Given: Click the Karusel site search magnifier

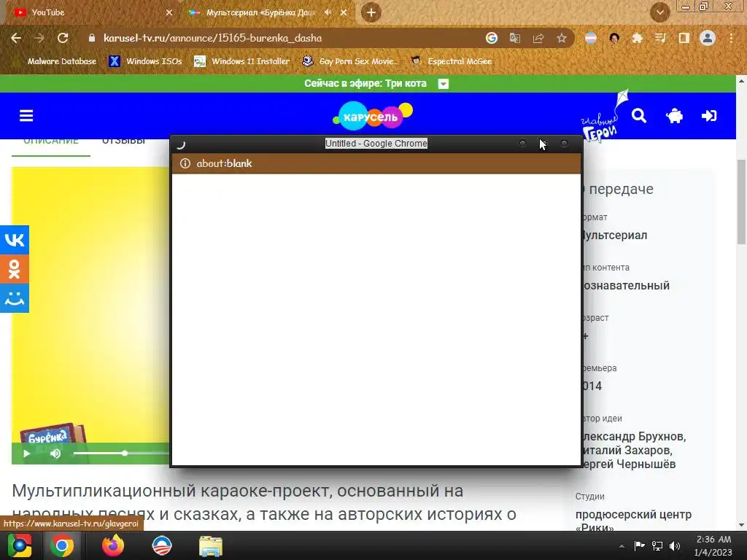Looking at the screenshot, I should point(639,116).
